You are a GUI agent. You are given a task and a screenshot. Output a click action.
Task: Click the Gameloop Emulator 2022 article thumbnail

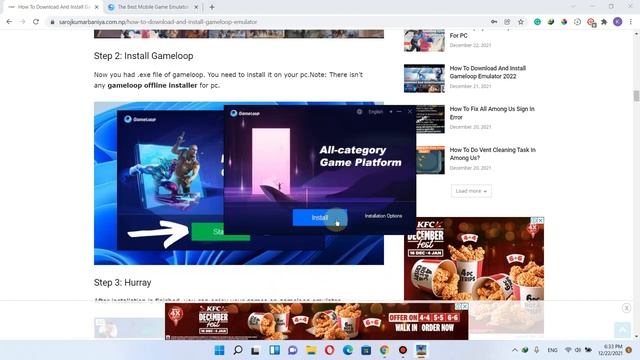tap(424, 78)
